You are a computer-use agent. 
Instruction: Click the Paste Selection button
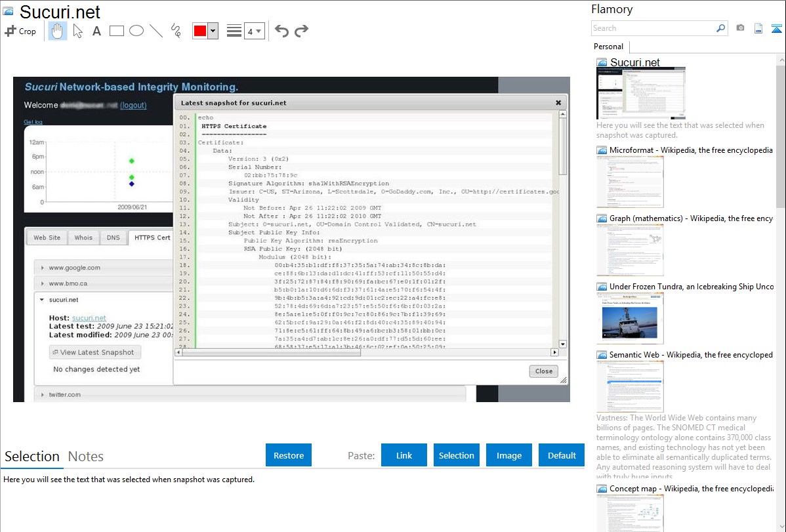click(456, 455)
